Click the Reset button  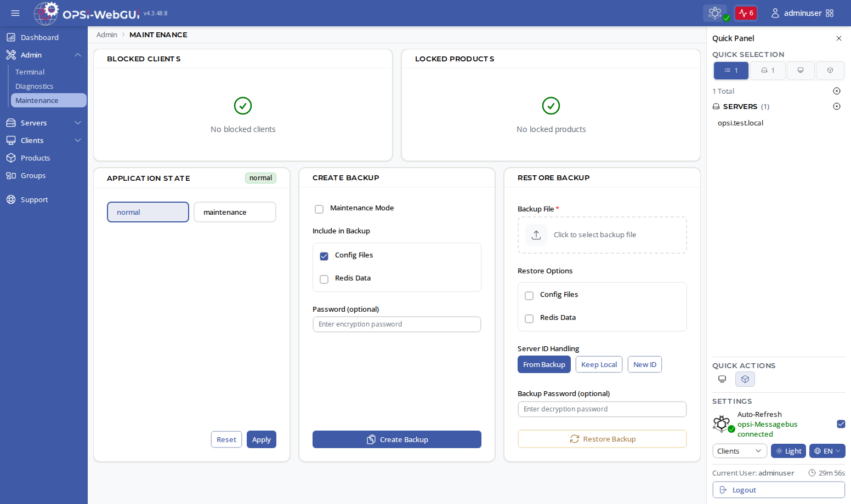pos(226,439)
